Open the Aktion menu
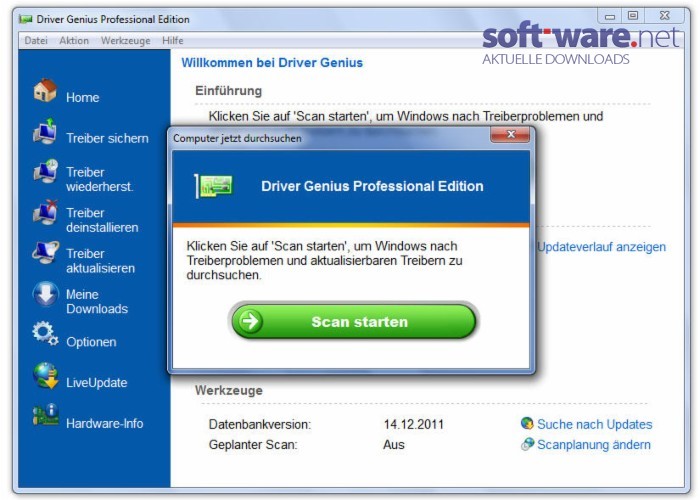Viewport: 700px width, 500px height. coord(74,41)
